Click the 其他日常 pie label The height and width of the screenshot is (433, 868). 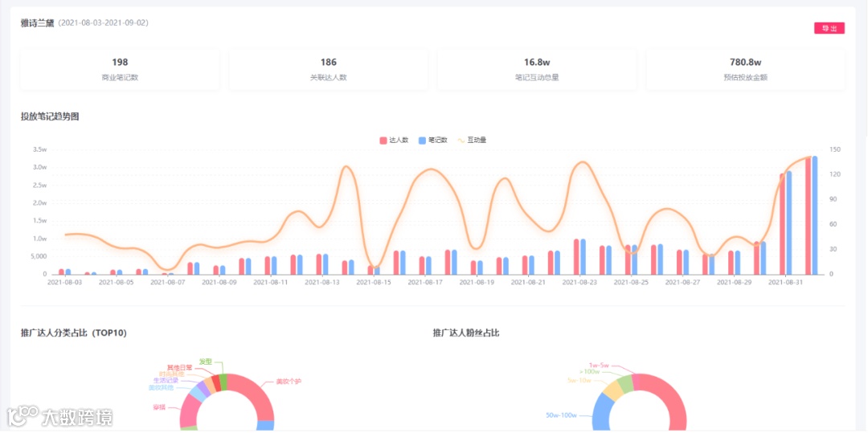click(180, 367)
